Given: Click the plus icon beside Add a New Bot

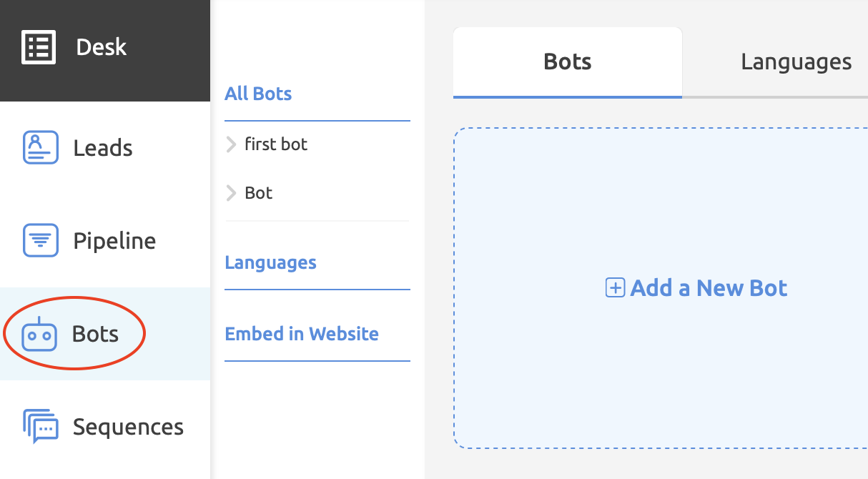Looking at the screenshot, I should (615, 287).
